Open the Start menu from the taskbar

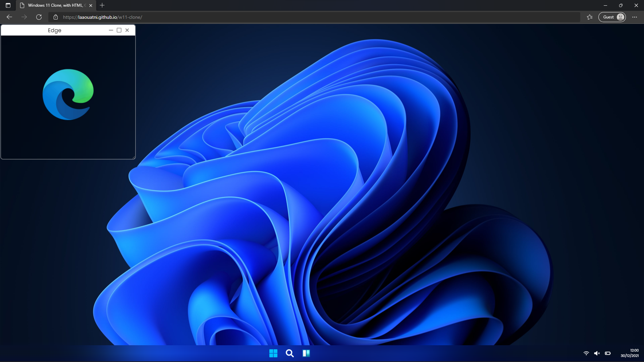click(x=273, y=353)
